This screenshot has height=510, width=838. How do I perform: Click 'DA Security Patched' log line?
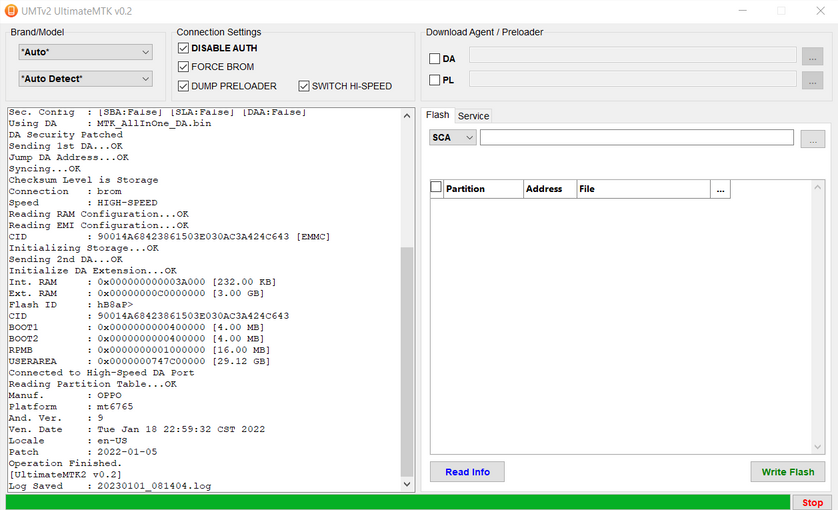tap(66, 135)
